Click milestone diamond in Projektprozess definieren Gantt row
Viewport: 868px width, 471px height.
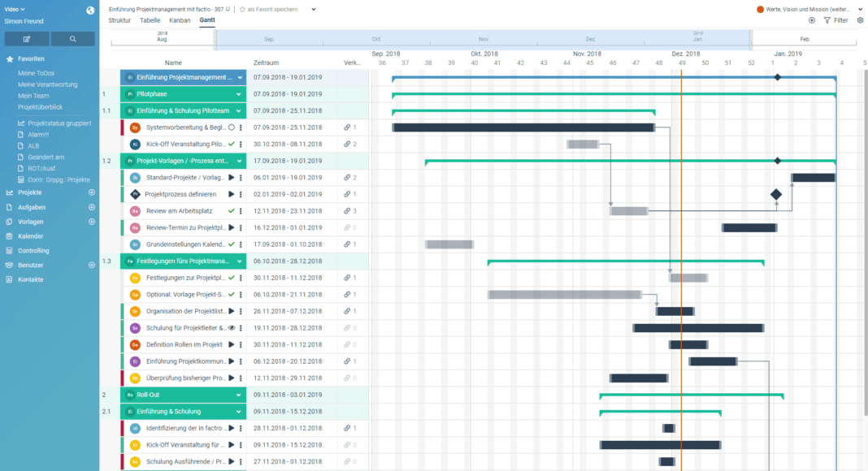click(x=776, y=195)
